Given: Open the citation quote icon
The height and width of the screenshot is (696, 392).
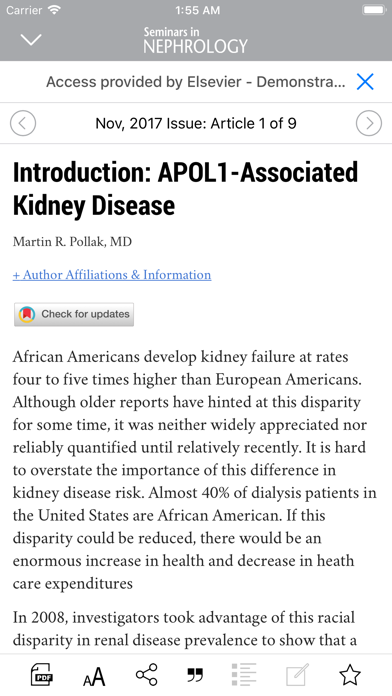Looking at the screenshot, I should coord(195,675).
